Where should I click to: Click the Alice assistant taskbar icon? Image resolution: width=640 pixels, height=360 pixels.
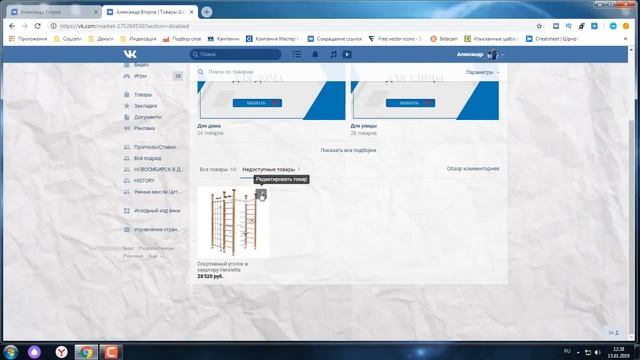35,351
